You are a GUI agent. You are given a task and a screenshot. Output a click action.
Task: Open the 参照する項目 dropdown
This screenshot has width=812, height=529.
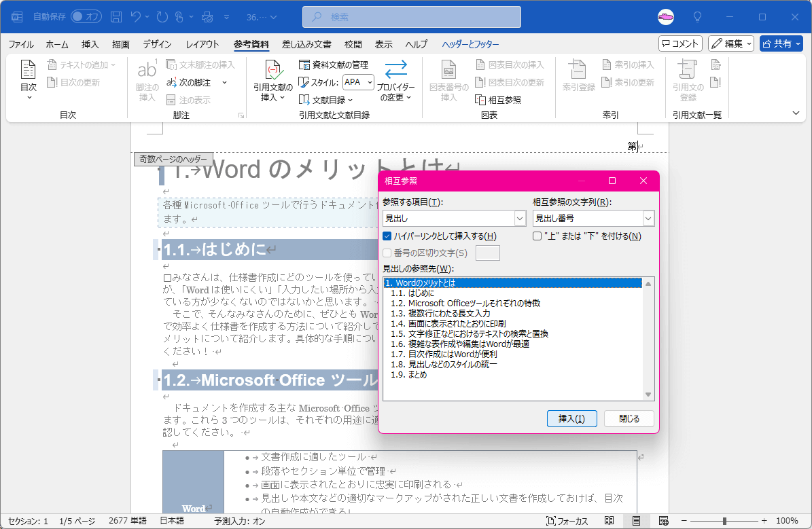click(520, 219)
